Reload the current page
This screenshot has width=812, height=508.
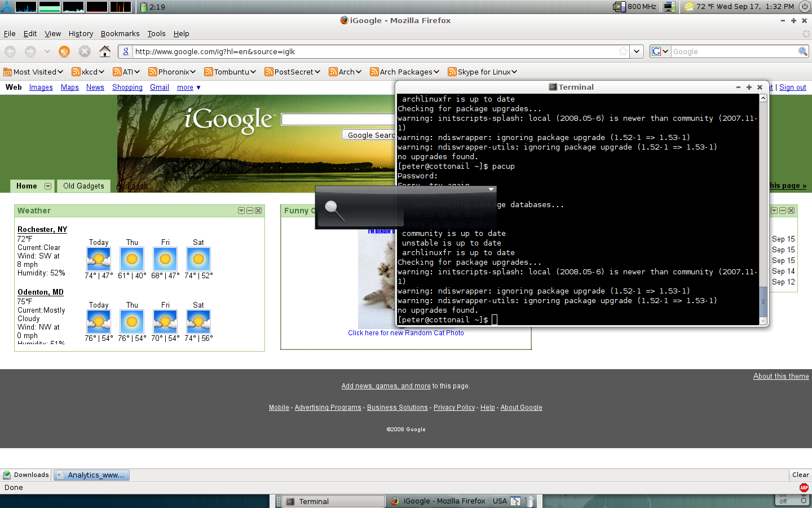(64, 51)
